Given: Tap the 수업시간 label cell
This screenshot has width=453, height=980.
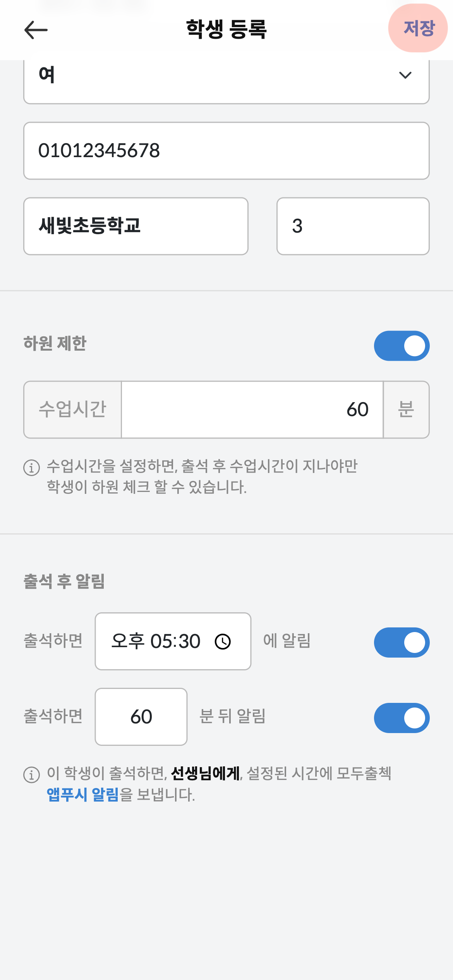Looking at the screenshot, I should pos(73,409).
